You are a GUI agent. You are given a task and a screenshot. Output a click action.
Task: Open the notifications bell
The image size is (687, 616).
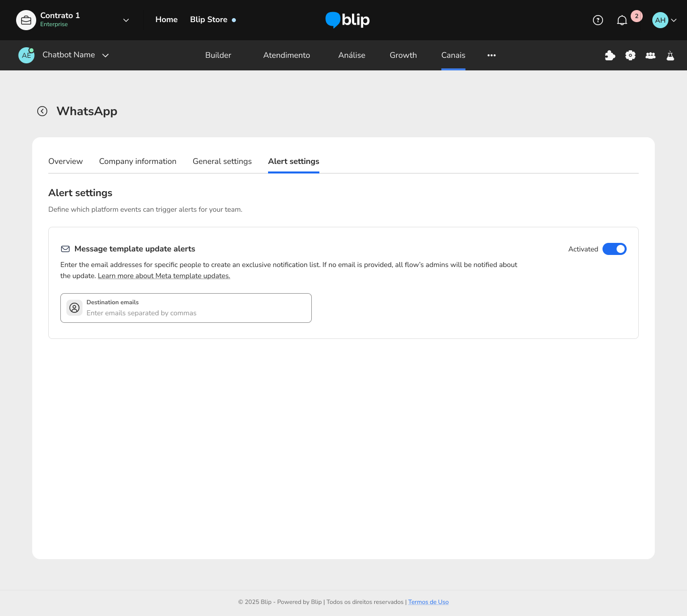click(x=622, y=20)
